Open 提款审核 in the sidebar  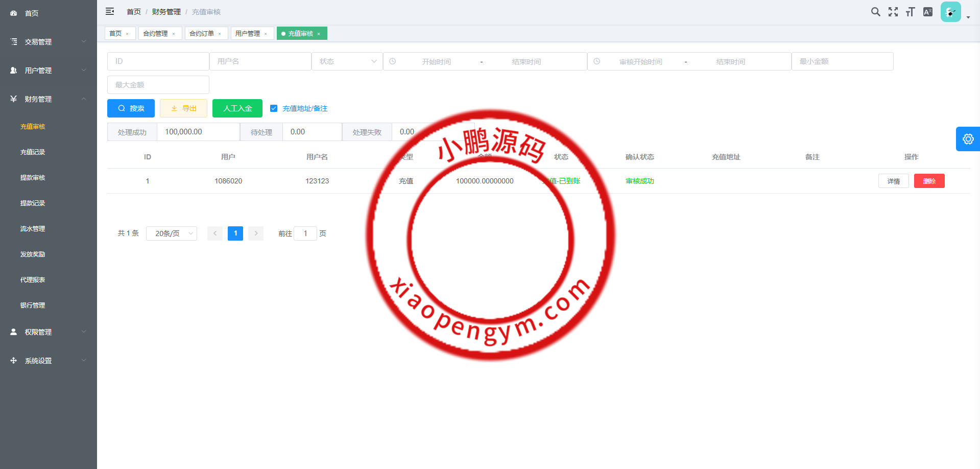(33, 178)
